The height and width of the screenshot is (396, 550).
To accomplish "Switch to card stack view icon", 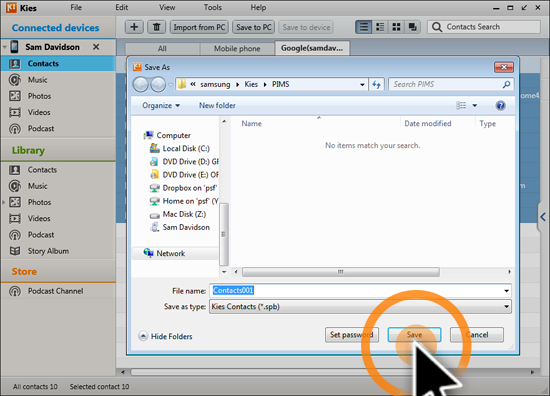I will tap(413, 27).
